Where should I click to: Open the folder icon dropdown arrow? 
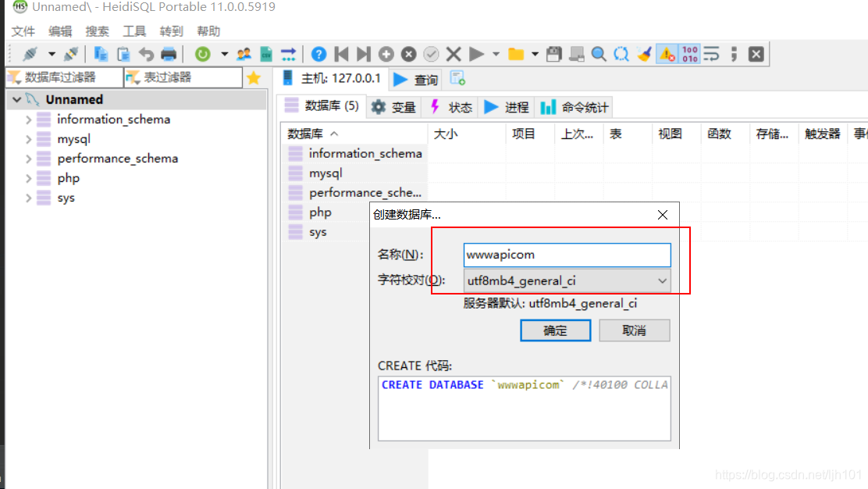click(x=535, y=54)
